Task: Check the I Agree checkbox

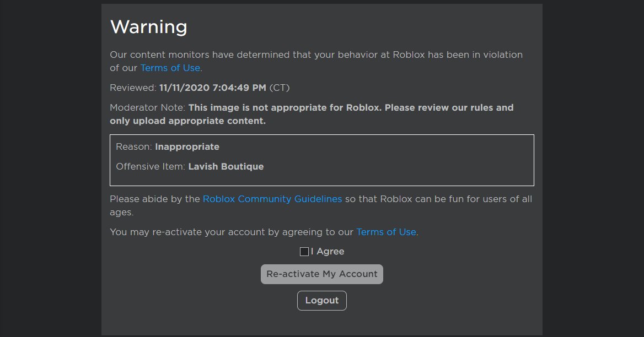Action: pyautogui.click(x=304, y=252)
